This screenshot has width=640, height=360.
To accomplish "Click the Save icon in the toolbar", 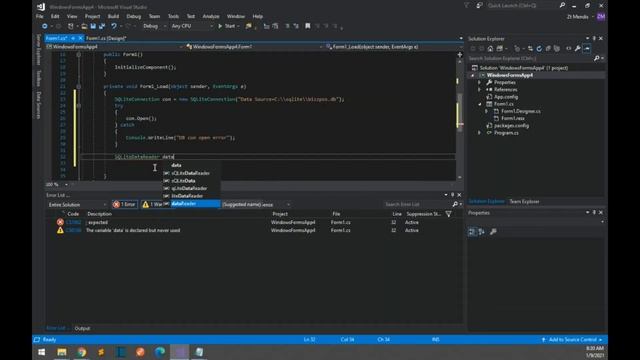I will click(93, 26).
